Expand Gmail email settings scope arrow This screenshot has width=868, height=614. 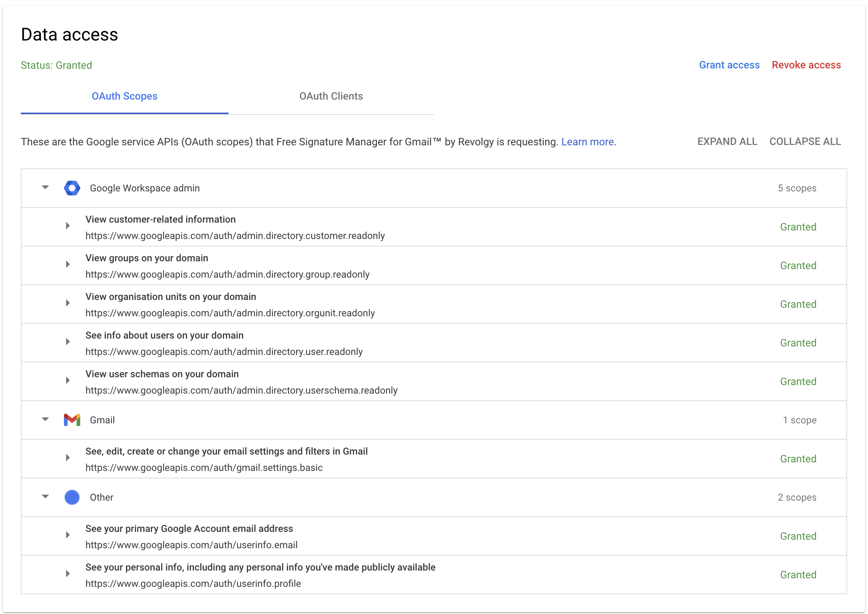(x=68, y=458)
